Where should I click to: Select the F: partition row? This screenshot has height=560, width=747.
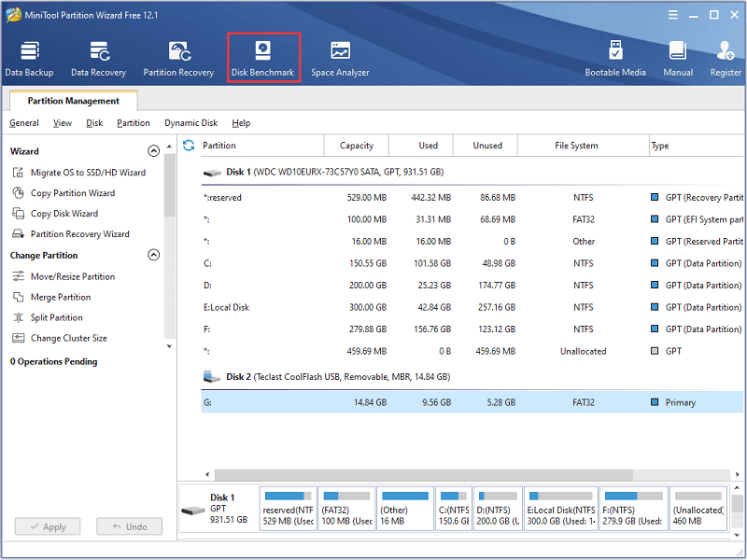click(x=472, y=329)
